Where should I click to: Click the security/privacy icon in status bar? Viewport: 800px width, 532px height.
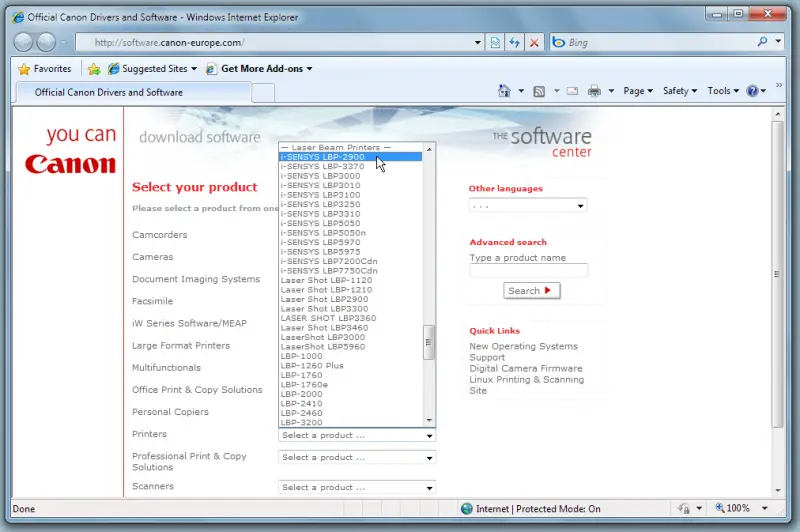coord(684,508)
